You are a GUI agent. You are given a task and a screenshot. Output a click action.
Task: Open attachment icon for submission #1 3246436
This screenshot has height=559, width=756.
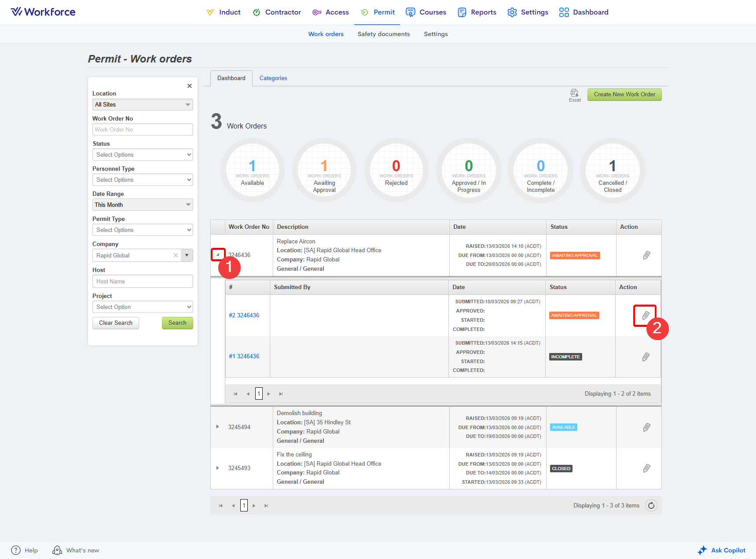click(x=646, y=357)
